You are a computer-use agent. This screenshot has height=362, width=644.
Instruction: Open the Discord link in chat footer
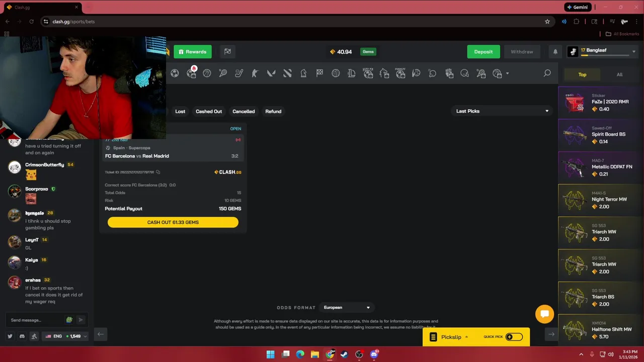click(x=22, y=336)
